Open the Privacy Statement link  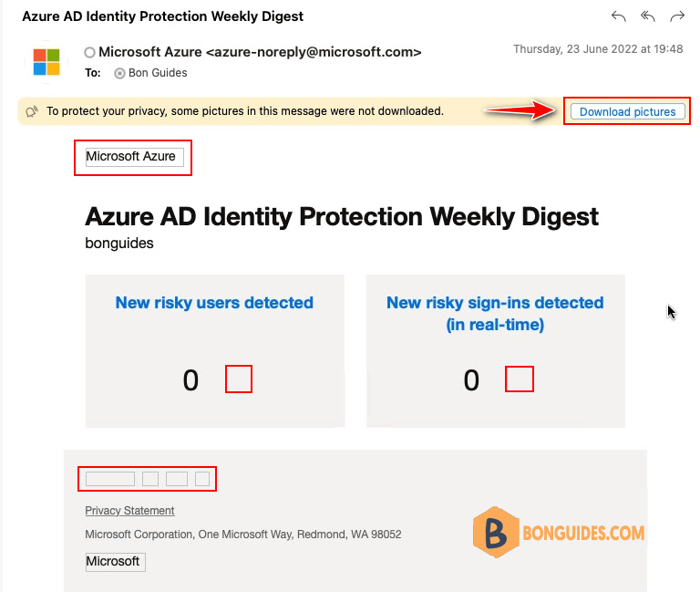pyautogui.click(x=129, y=510)
